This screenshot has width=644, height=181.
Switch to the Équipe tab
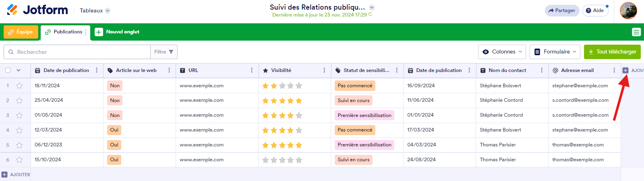point(21,32)
